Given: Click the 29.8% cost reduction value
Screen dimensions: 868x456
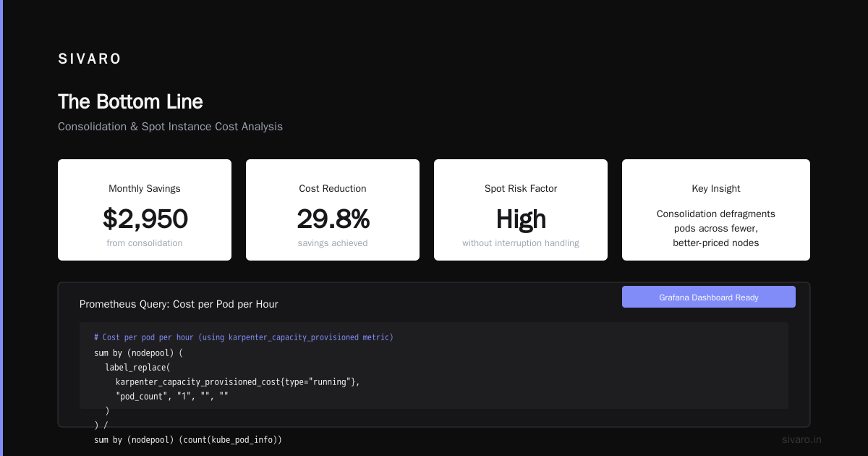Looking at the screenshot, I should tap(333, 219).
